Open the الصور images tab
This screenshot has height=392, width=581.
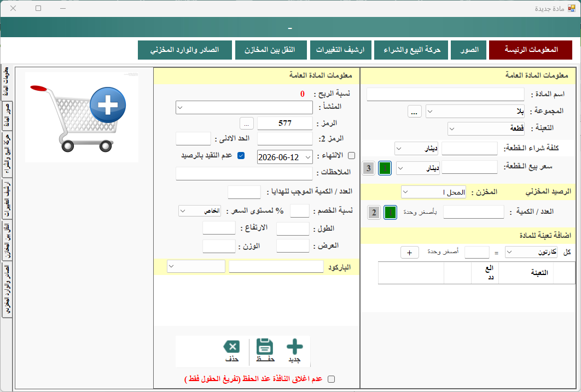coord(468,50)
